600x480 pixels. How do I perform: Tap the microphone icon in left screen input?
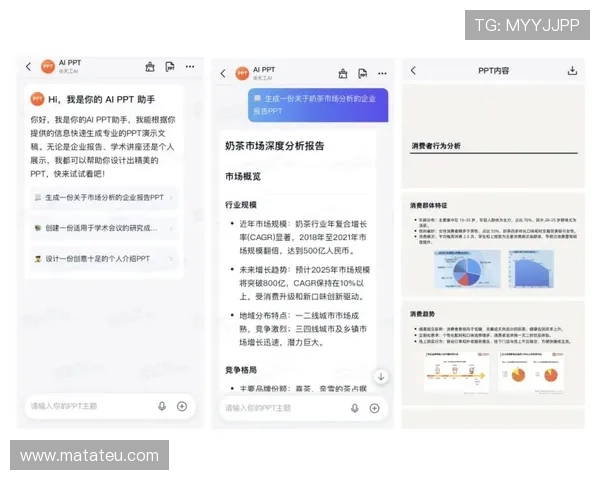pos(162,406)
